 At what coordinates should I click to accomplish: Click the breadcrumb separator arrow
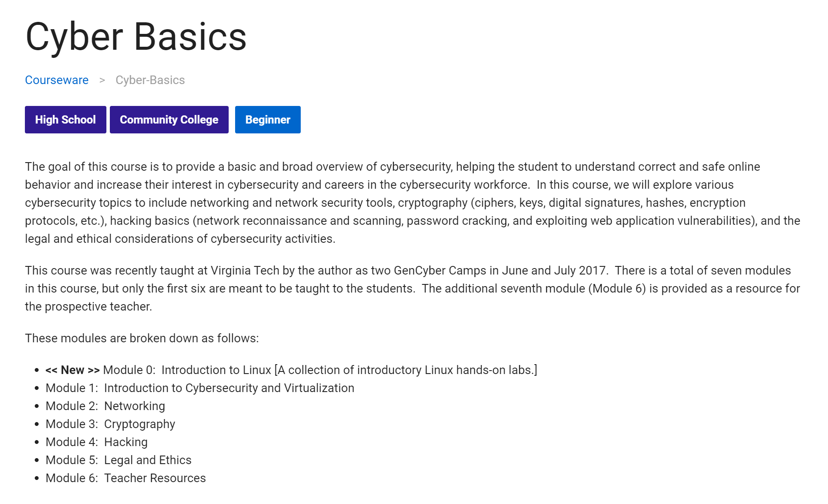point(102,80)
